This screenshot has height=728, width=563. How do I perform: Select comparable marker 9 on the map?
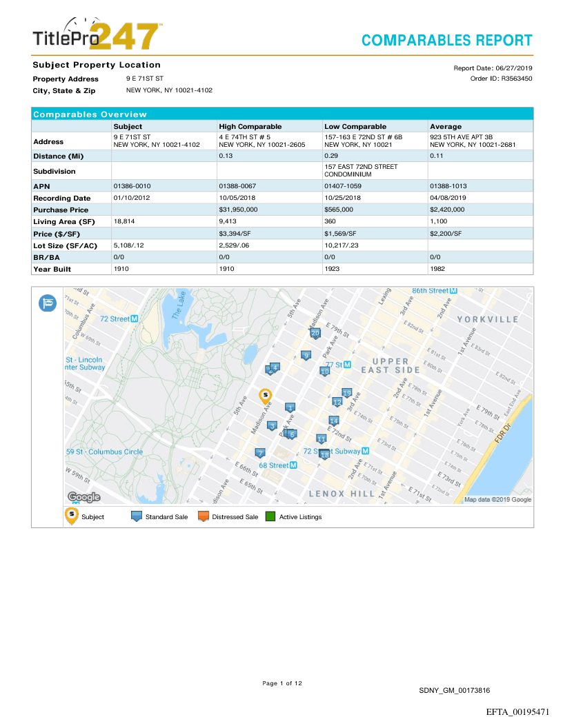pos(306,356)
